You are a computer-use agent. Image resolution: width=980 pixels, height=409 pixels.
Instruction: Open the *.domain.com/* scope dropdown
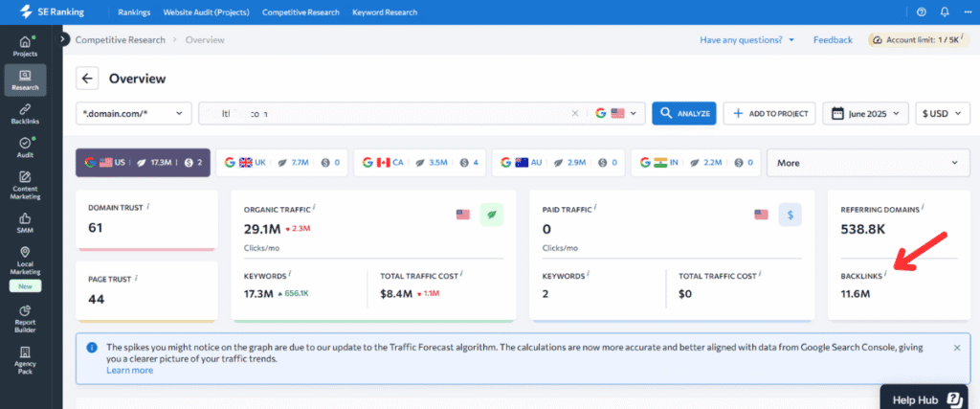click(x=133, y=114)
